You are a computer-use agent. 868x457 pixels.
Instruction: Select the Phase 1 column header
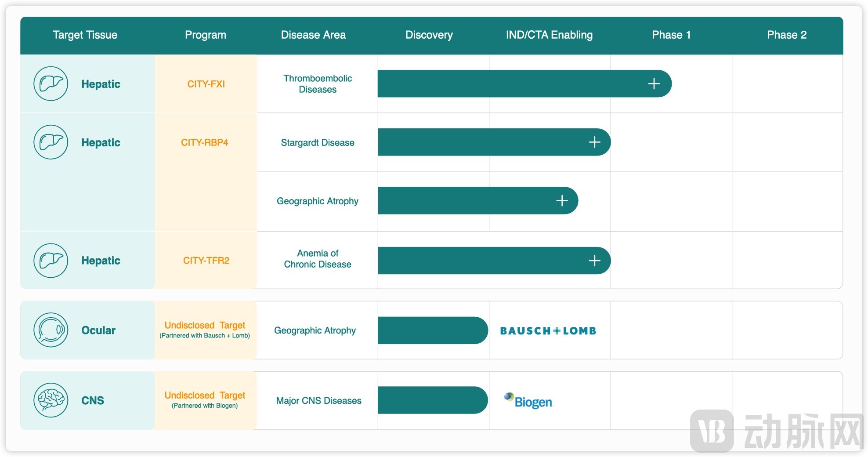[671, 35]
